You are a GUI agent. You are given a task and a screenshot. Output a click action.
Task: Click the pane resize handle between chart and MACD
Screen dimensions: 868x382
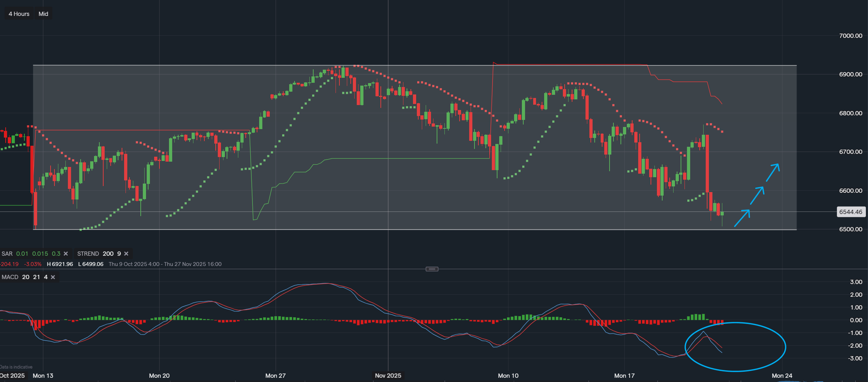(432, 269)
